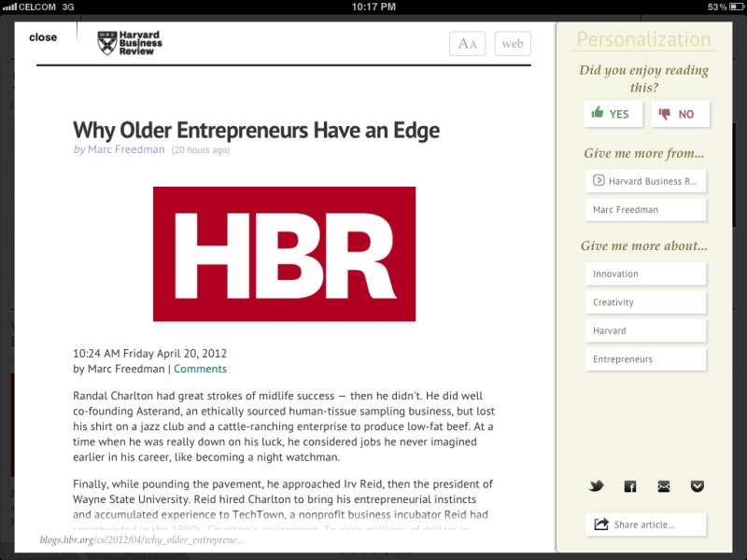Tap the Harvard Business Review logo
Viewport: 747px width, 560px height.
click(x=130, y=43)
